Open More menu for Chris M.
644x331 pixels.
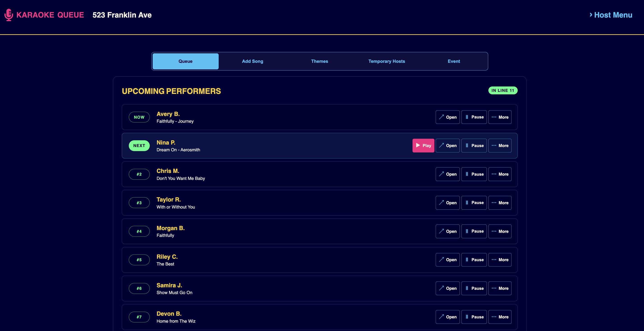[500, 174]
